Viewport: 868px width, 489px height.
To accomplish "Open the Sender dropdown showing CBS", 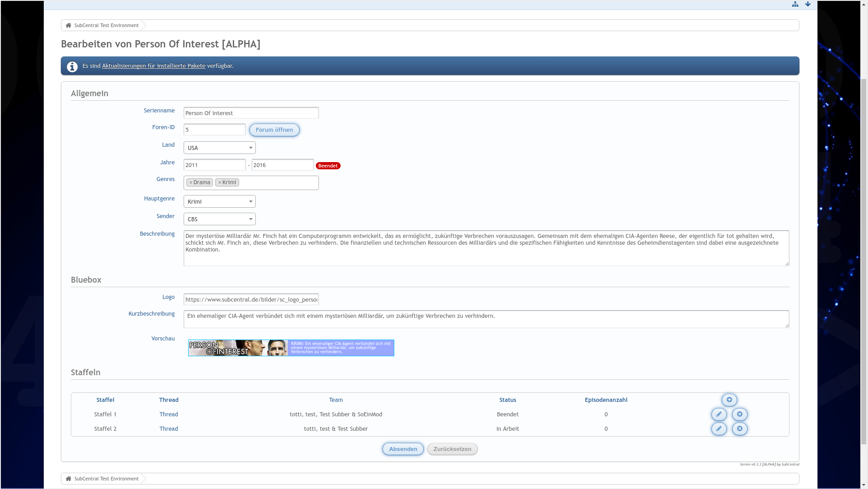I will coord(219,219).
